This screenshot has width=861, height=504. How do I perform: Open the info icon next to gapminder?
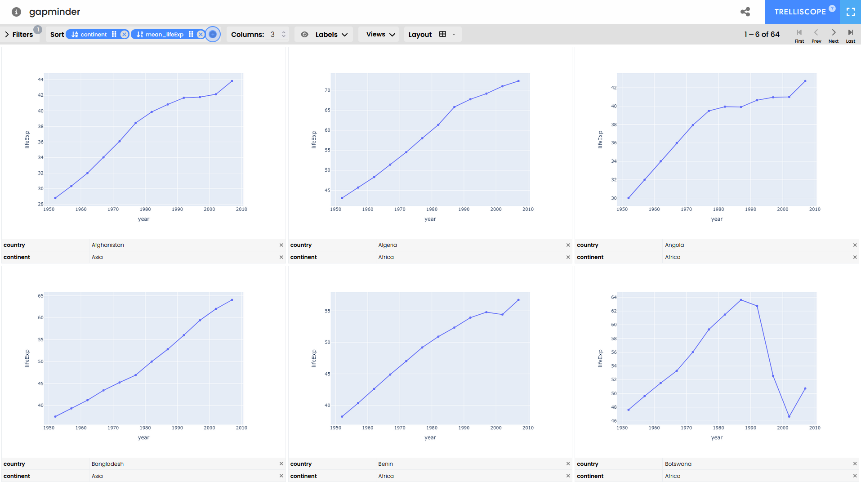16,12
